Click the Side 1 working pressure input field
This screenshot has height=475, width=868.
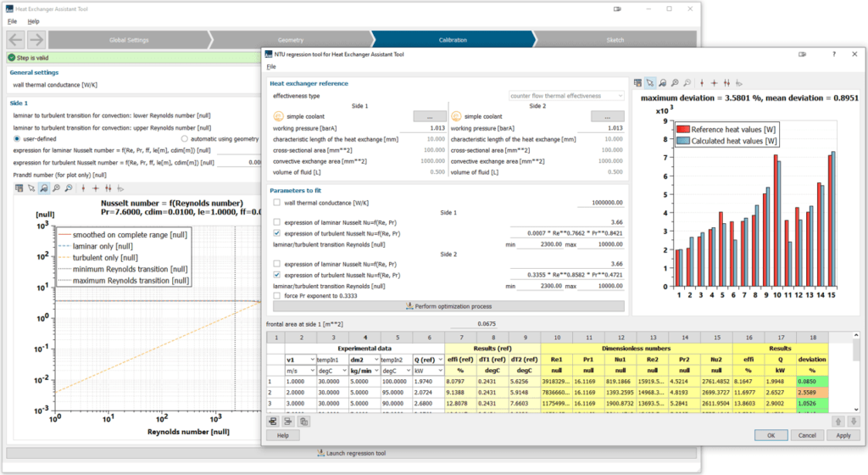[424, 127]
